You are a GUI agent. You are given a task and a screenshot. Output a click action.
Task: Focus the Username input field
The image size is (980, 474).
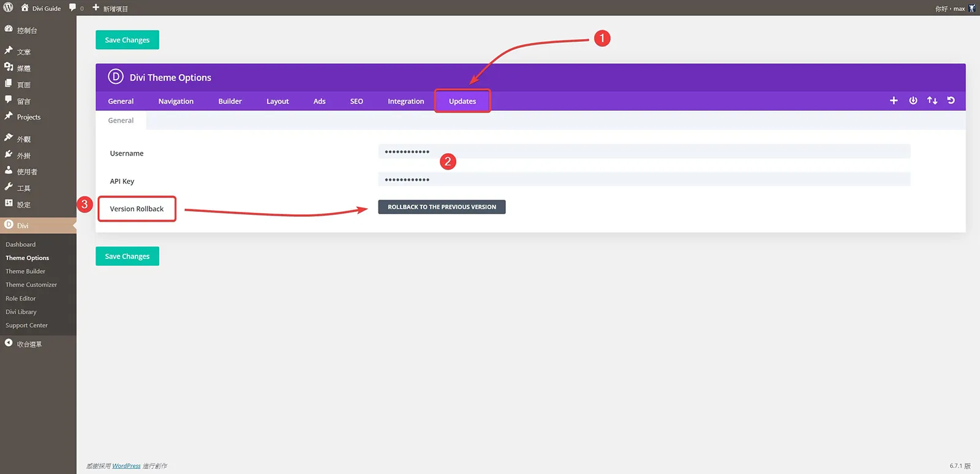[x=644, y=151]
